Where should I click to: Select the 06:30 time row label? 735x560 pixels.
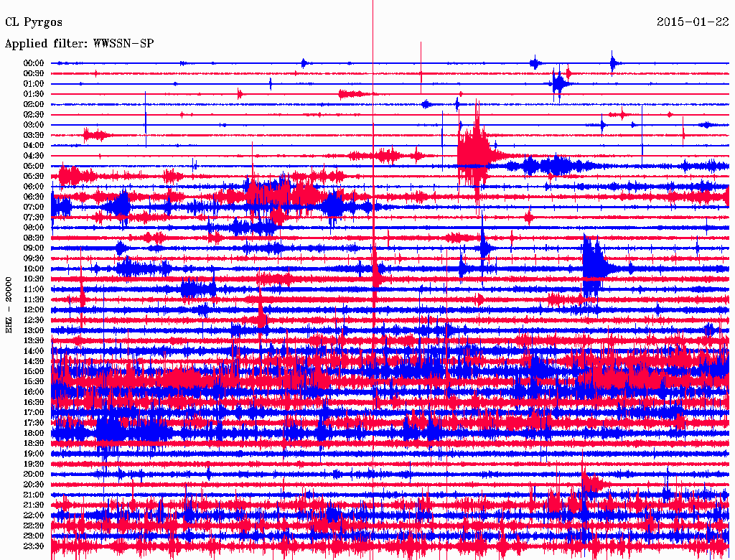click(x=34, y=197)
